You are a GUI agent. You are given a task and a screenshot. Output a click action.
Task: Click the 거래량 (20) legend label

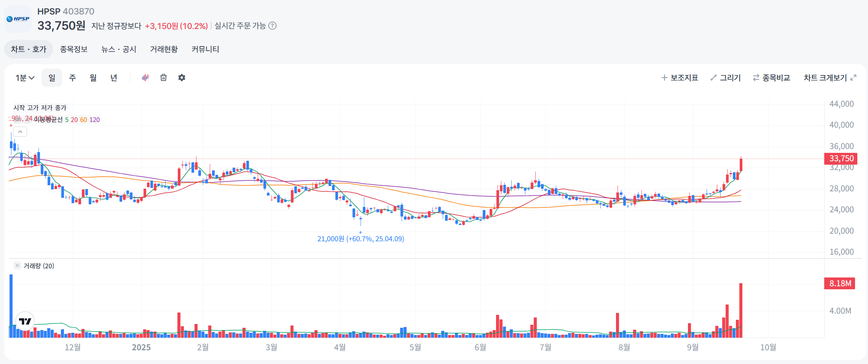pyautogui.click(x=39, y=266)
